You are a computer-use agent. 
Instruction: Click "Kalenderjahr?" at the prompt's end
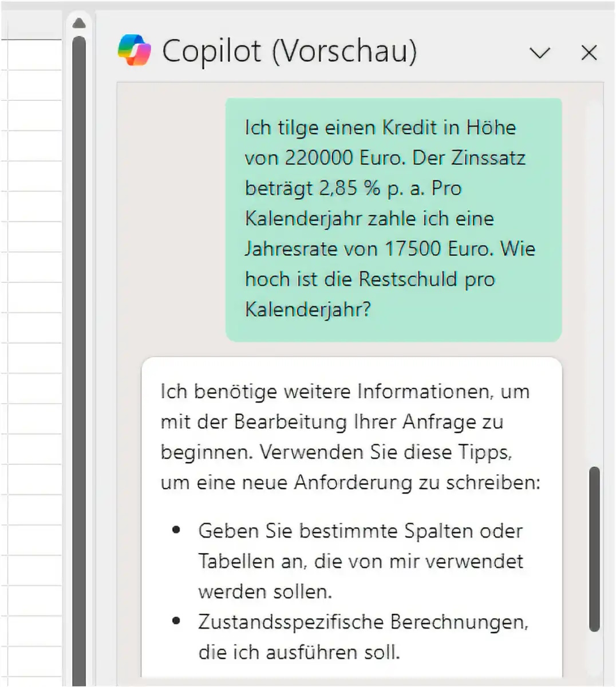tap(307, 310)
